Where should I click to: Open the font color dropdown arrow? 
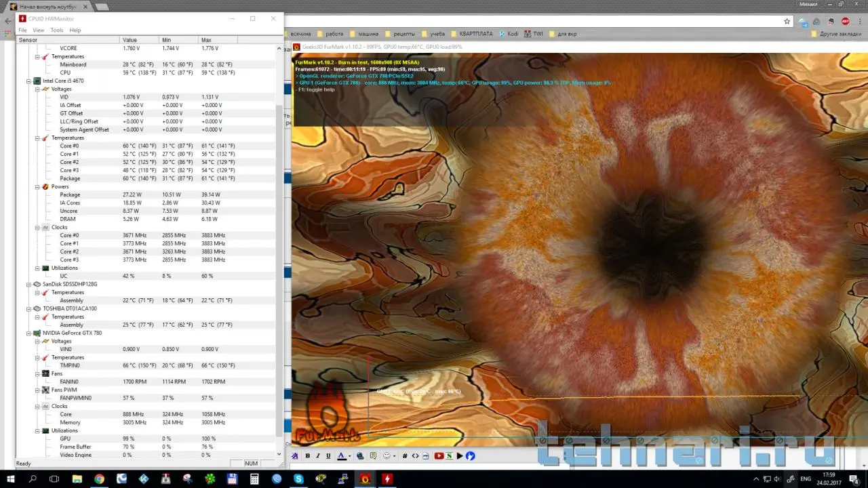click(x=350, y=456)
